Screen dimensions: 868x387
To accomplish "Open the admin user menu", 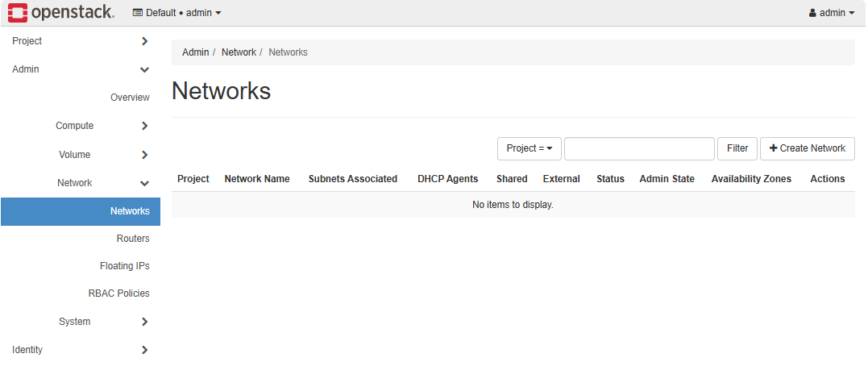I will coord(831,13).
